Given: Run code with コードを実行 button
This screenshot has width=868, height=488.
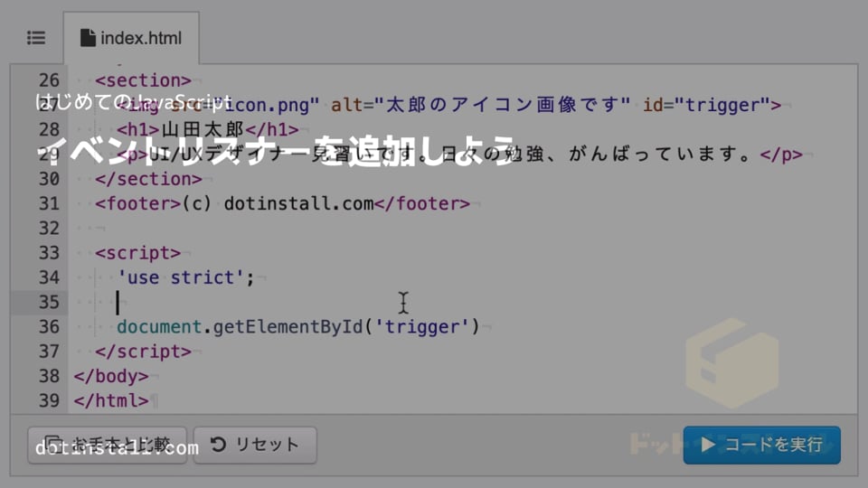Looking at the screenshot, I should coord(761,445).
